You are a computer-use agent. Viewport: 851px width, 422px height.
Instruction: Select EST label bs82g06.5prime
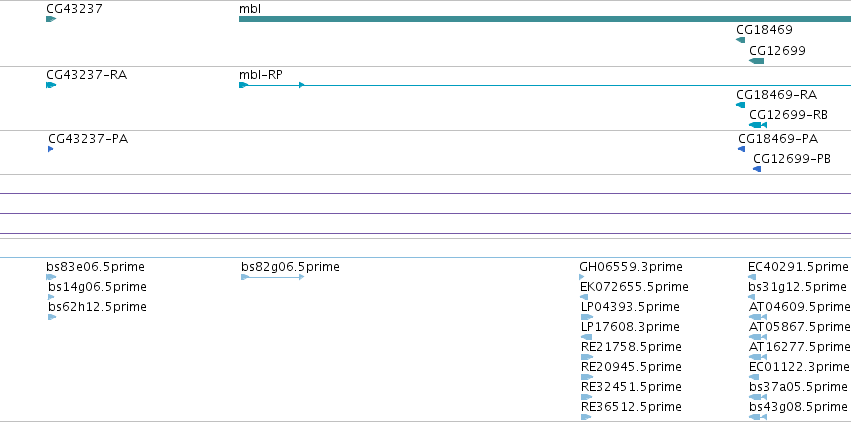[x=290, y=267]
